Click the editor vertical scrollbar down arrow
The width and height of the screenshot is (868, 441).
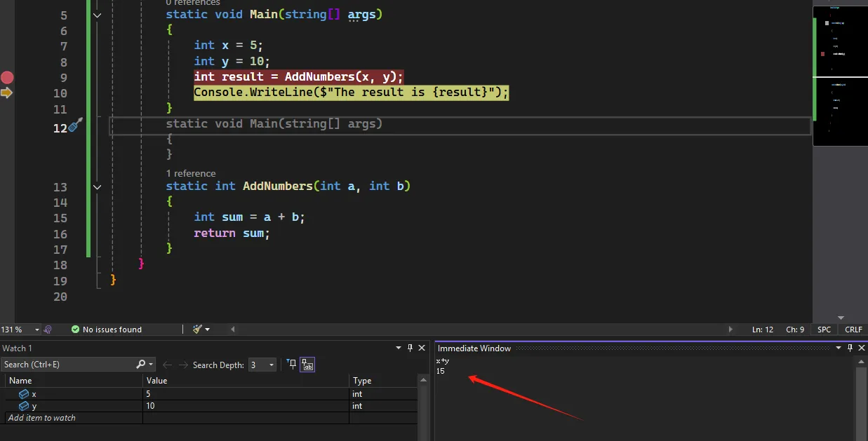[x=841, y=318]
